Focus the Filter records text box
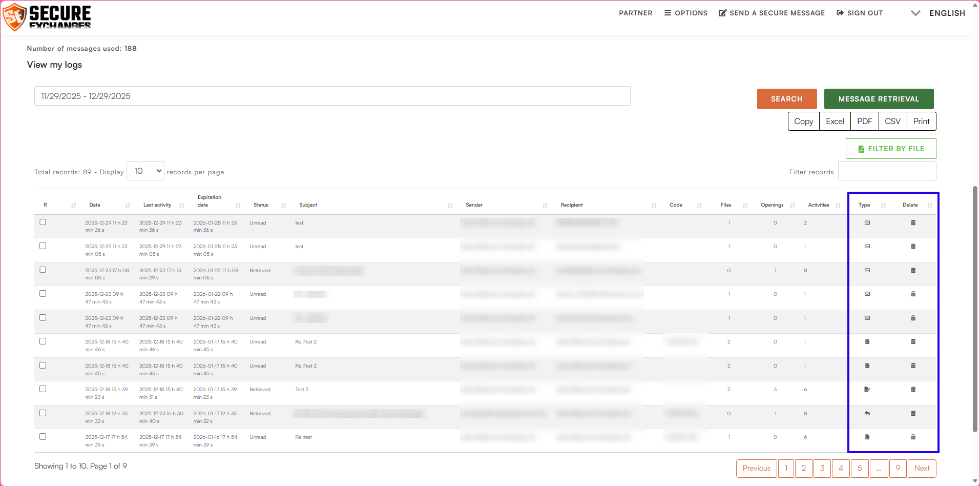 [887, 171]
